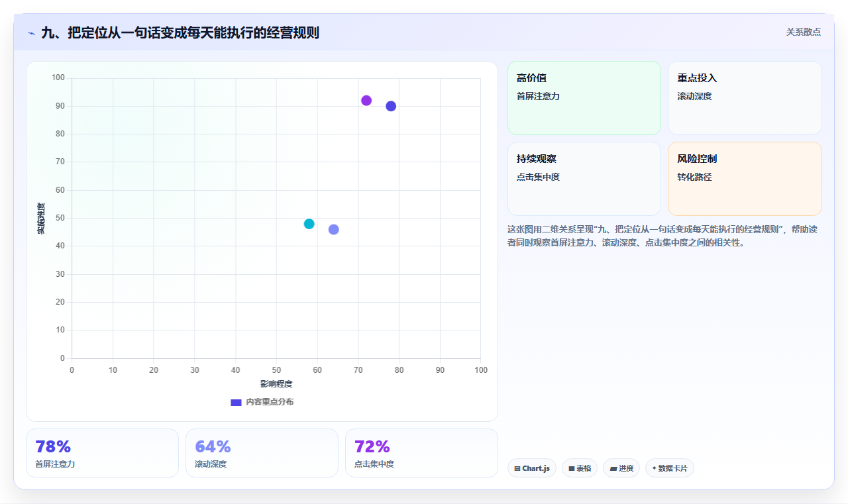Select the 持续观察 quadrant card
Image resolution: width=848 pixels, height=504 pixels.
click(x=584, y=179)
